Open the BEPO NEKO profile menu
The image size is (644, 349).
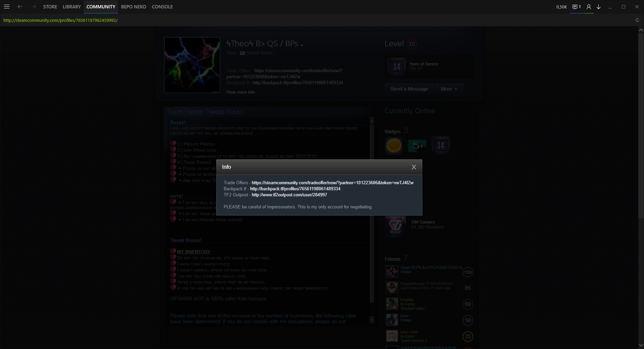(133, 7)
